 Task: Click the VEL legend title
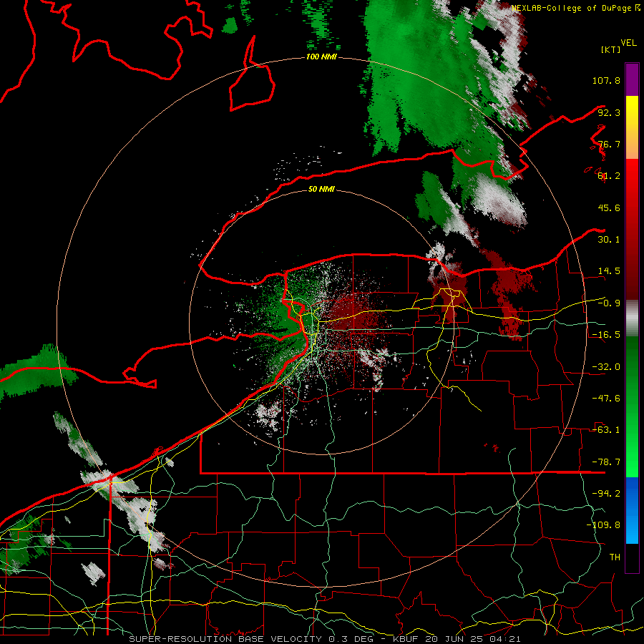629,43
